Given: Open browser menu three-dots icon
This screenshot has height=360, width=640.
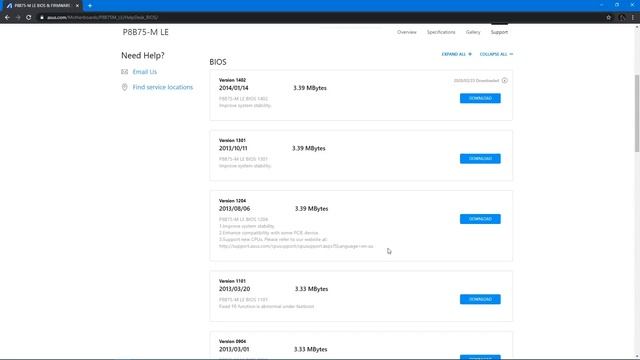Looking at the screenshot, I should tap(633, 18).
